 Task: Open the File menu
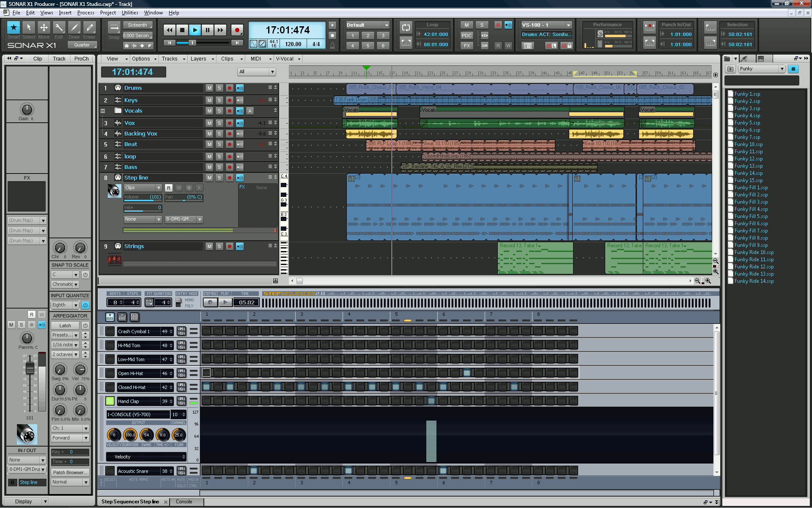click(x=16, y=13)
